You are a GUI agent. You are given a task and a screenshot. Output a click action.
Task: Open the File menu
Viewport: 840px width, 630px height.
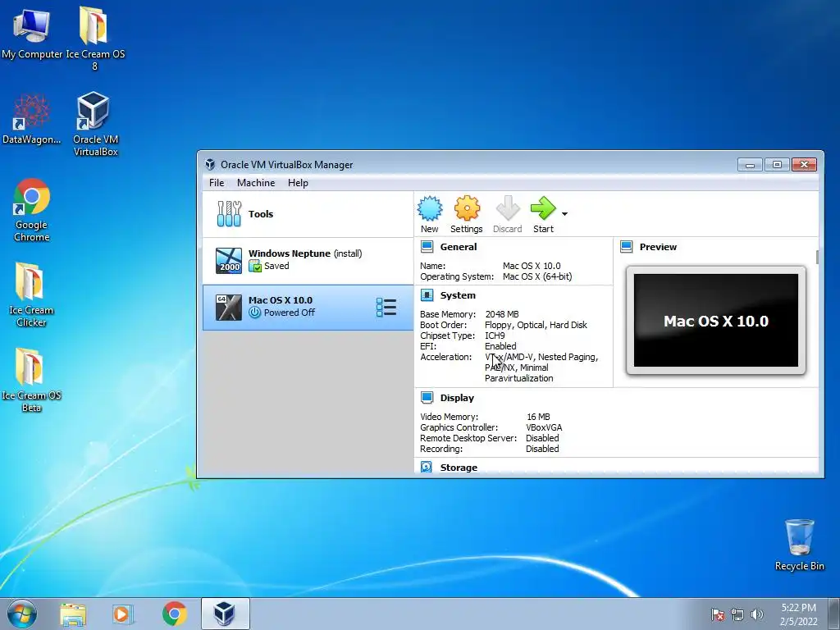tap(217, 183)
